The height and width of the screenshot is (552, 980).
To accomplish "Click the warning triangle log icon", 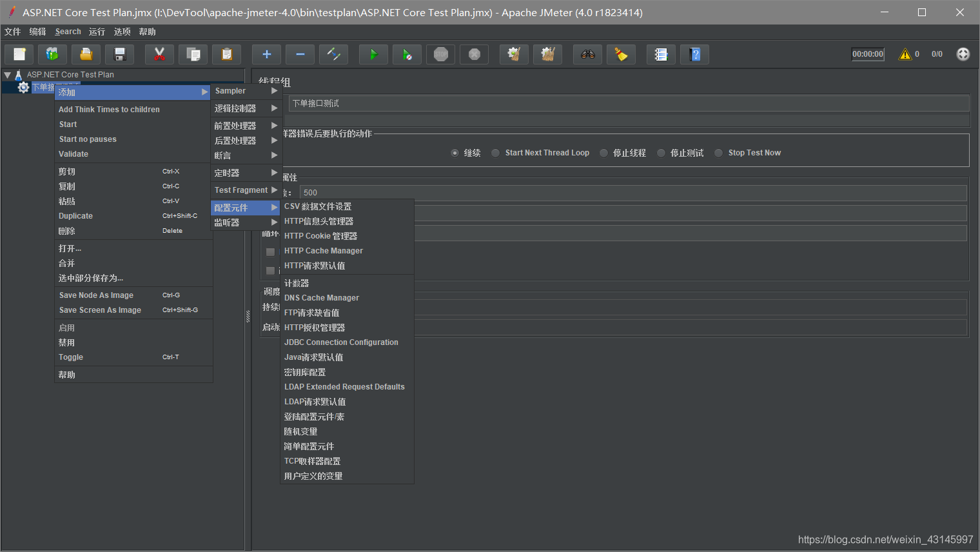I will click(905, 54).
